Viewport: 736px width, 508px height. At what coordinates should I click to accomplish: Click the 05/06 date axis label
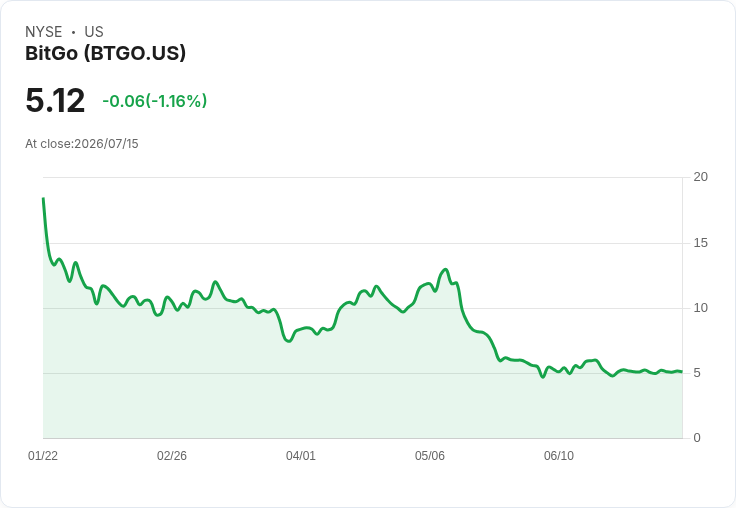point(429,455)
